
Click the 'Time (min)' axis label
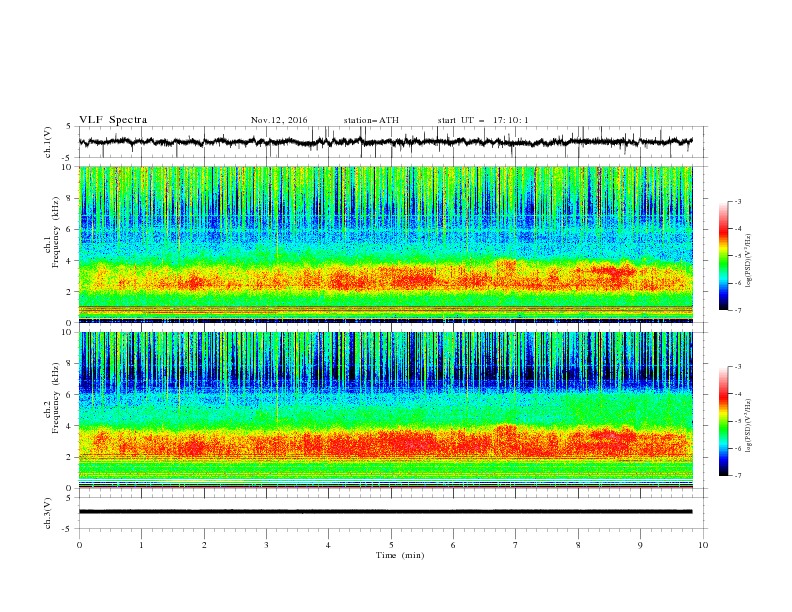point(400,555)
